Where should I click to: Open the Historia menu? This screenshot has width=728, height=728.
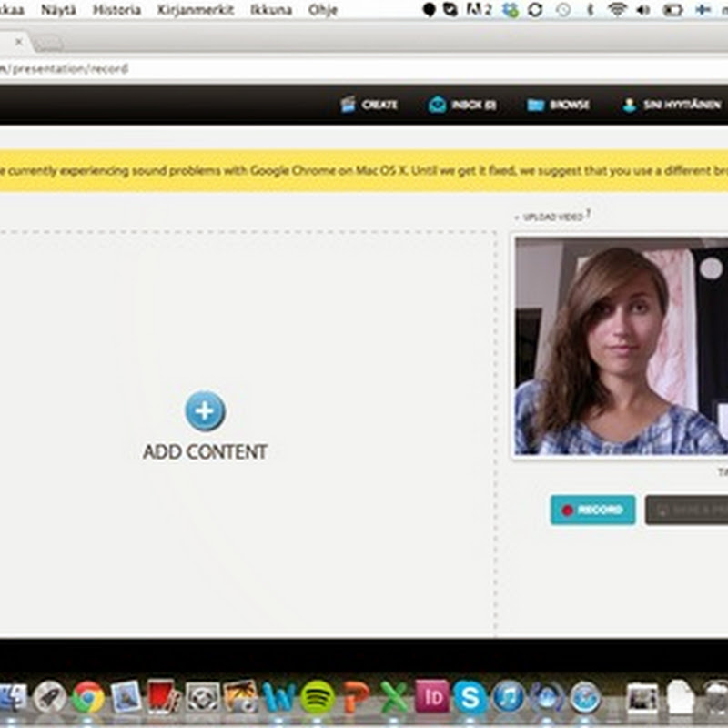116,10
